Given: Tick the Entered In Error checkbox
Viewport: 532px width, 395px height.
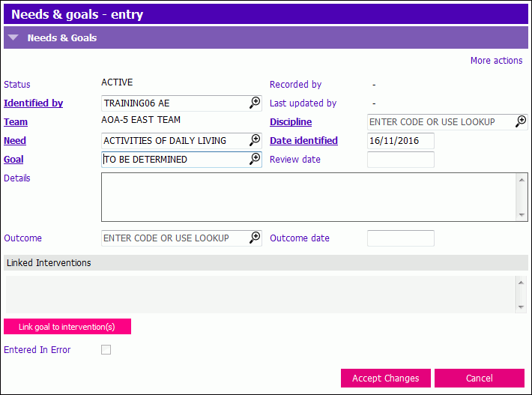Looking at the screenshot, I should coord(106,349).
